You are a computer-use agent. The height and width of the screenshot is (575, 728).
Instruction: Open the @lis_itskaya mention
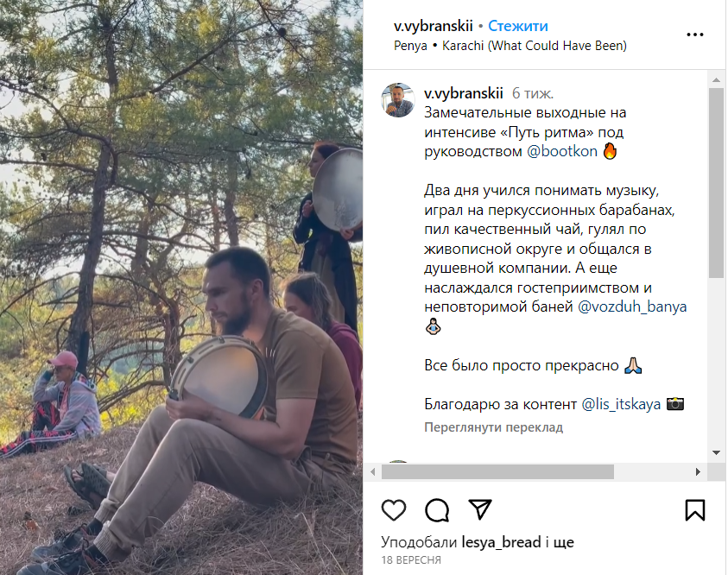[x=621, y=404]
